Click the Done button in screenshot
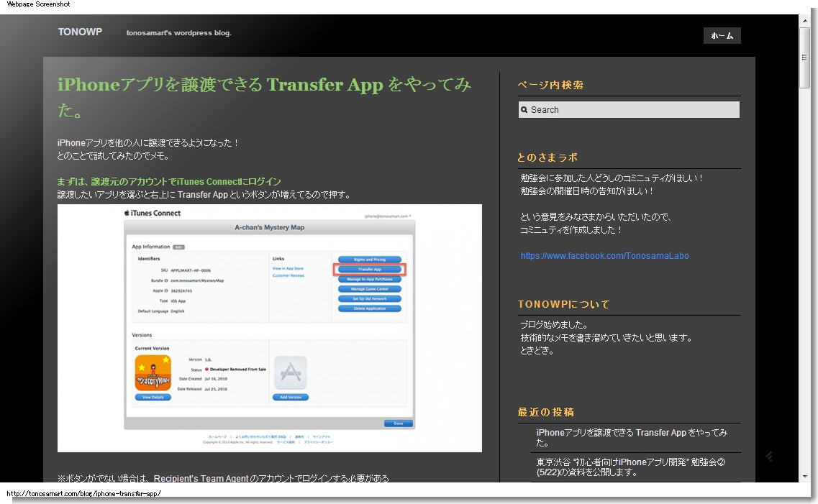The height and width of the screenshot is (504, 818). (398, 423)
